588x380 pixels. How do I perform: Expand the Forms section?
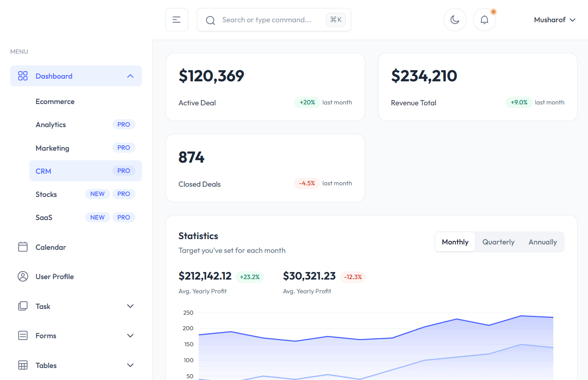[130, 336]
